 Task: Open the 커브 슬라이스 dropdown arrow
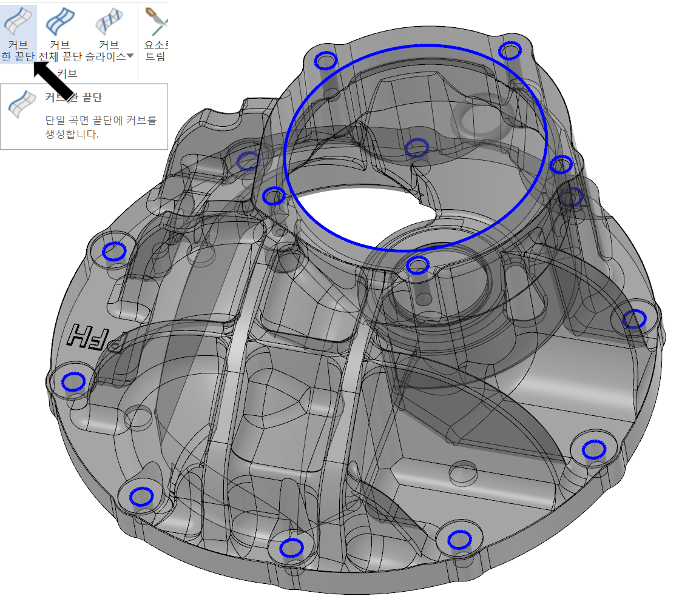[130, 56]
